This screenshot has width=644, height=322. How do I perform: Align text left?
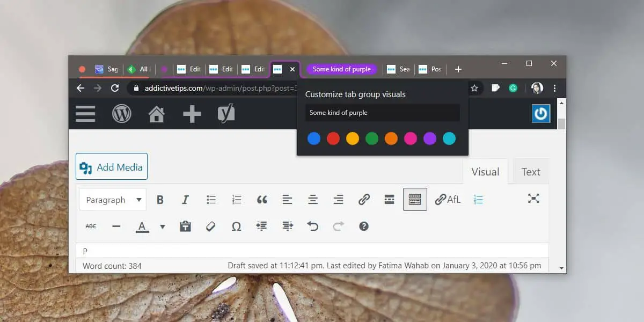(287, 200)
